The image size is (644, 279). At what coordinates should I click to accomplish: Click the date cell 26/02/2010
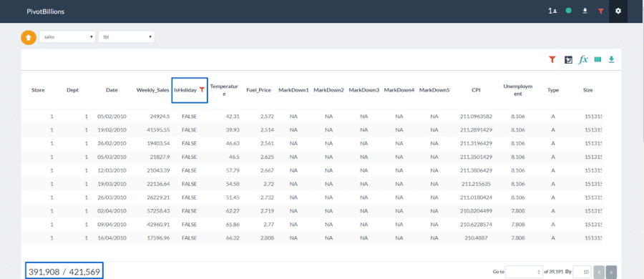(112, 143)
